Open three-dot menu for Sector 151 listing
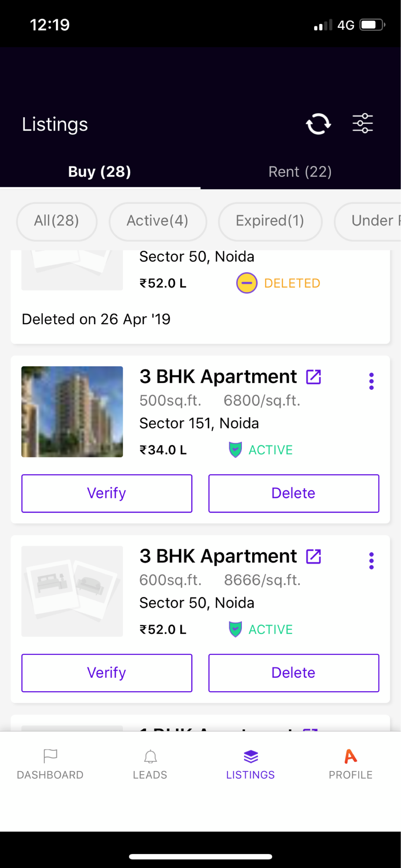The height and width of the screenshot is (868, 401). click(371, 381)
